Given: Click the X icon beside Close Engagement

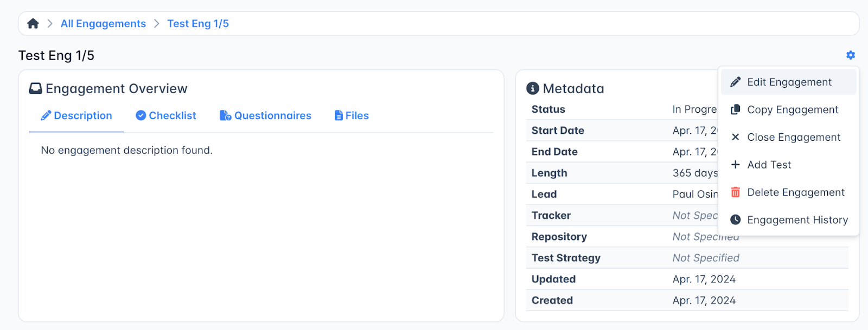Looking at the screenshot, I should [735, 137].
